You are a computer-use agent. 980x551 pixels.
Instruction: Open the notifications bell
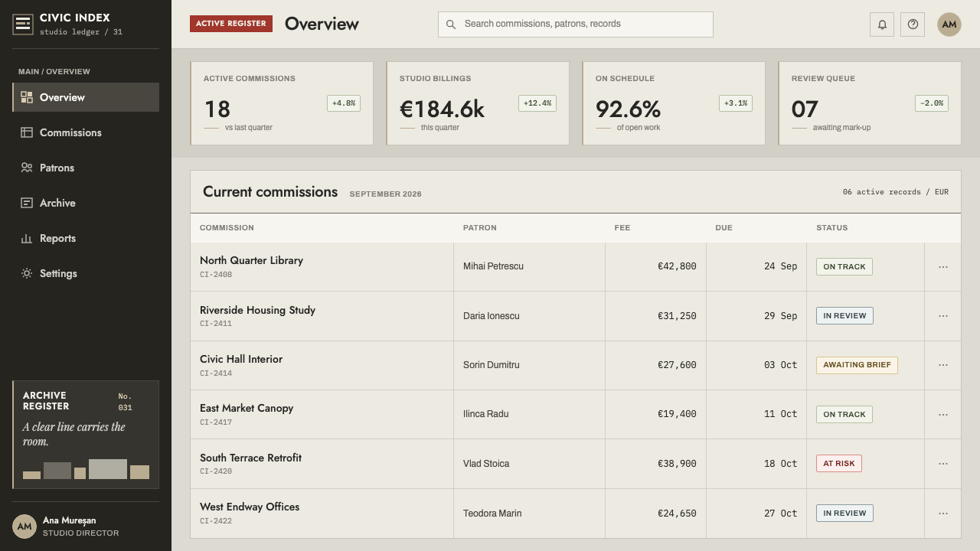[x=882, y=24]
